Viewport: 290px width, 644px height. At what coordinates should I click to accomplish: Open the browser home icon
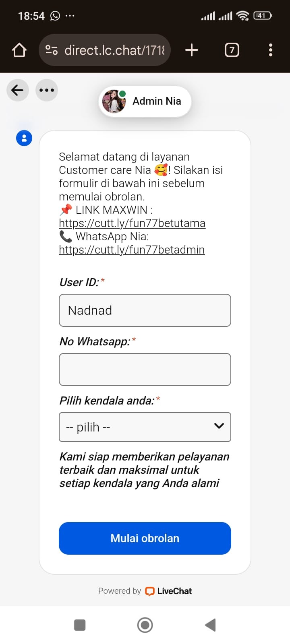[19, 50]
